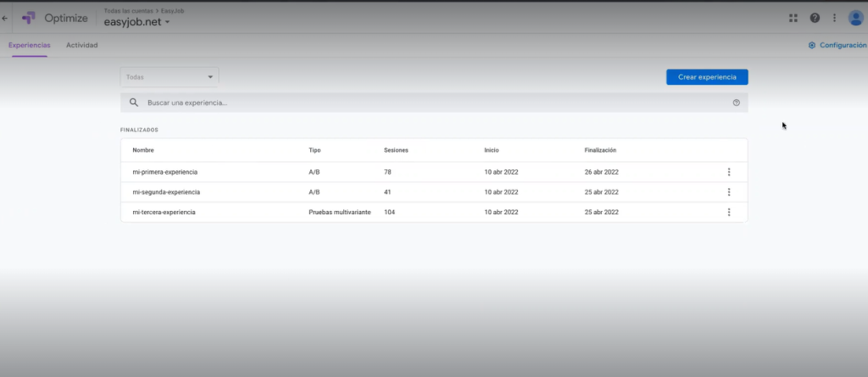
Task: Open options menu for mi-primera-experiencia
Action: click(x=728, y=172)
